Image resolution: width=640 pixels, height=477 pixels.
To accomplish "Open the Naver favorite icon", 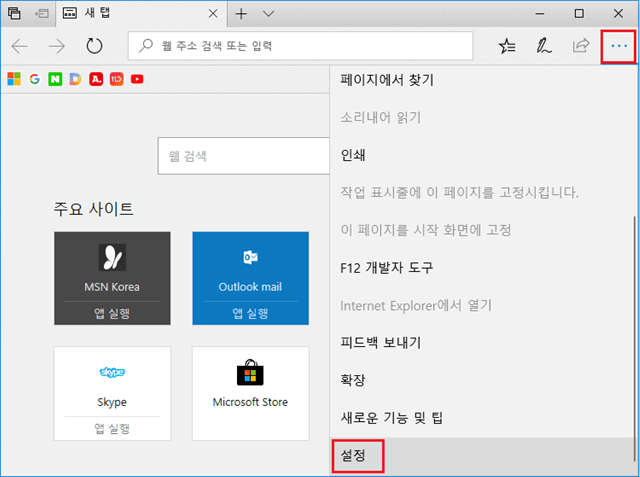I will [55, 79].
